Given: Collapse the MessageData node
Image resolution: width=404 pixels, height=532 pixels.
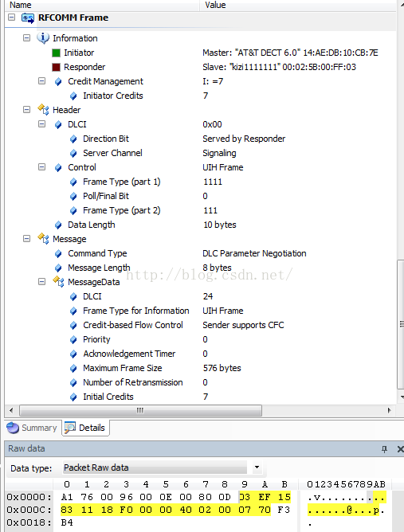Looking at the screenshot, I should point(41,282).
